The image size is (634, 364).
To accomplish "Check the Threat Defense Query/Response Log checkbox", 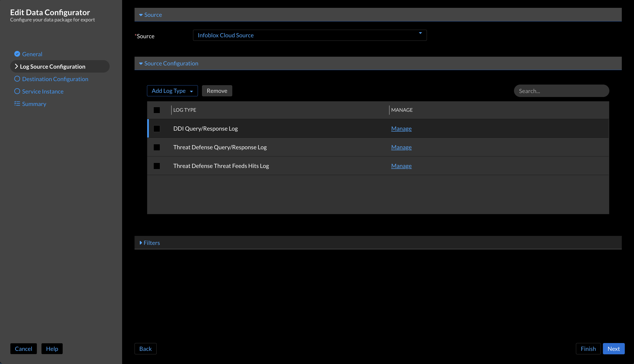I will [157, 147].
